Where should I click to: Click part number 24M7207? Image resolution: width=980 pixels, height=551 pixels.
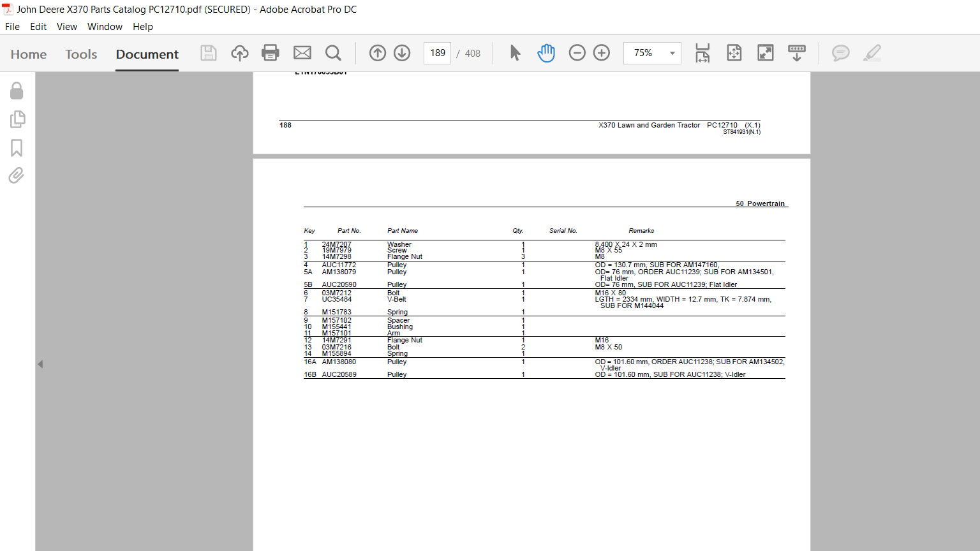[337, 244]
